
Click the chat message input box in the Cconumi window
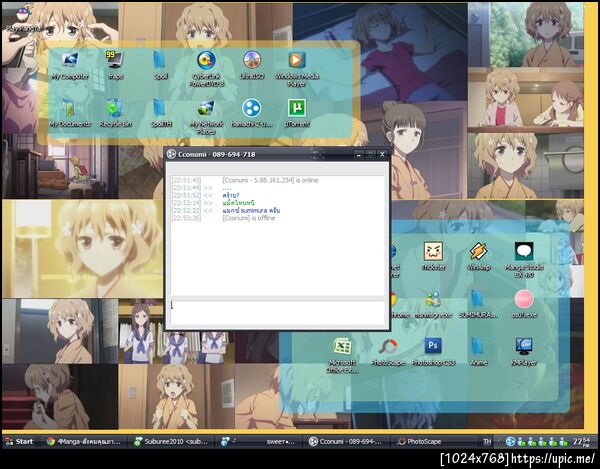coord(277,313)
